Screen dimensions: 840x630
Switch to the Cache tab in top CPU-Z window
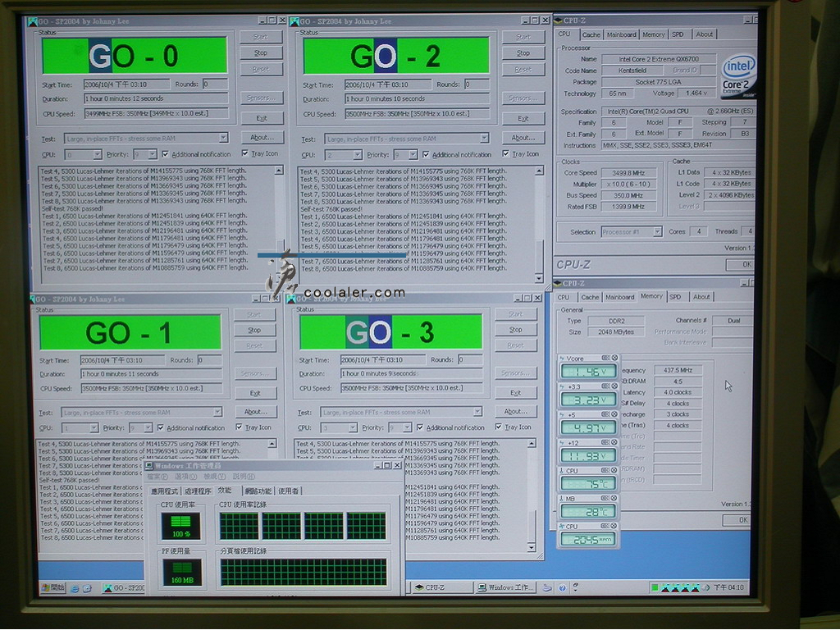(591, 34)
